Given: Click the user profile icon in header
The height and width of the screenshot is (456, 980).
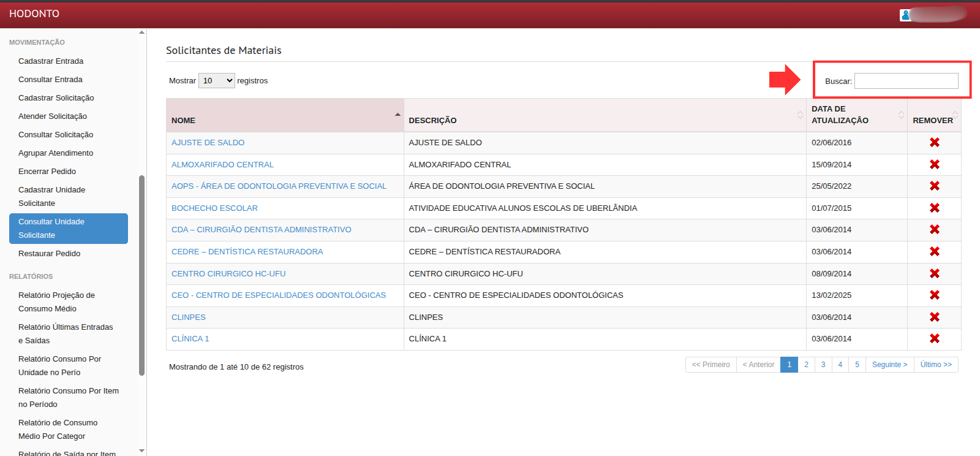Looking at the screenshot, I should [x=905, y=15].
